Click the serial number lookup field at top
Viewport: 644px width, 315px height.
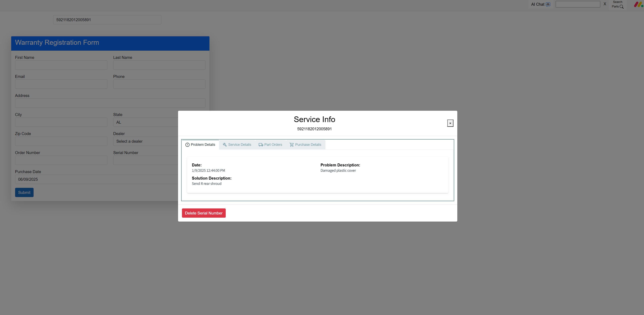click(107, 20)
